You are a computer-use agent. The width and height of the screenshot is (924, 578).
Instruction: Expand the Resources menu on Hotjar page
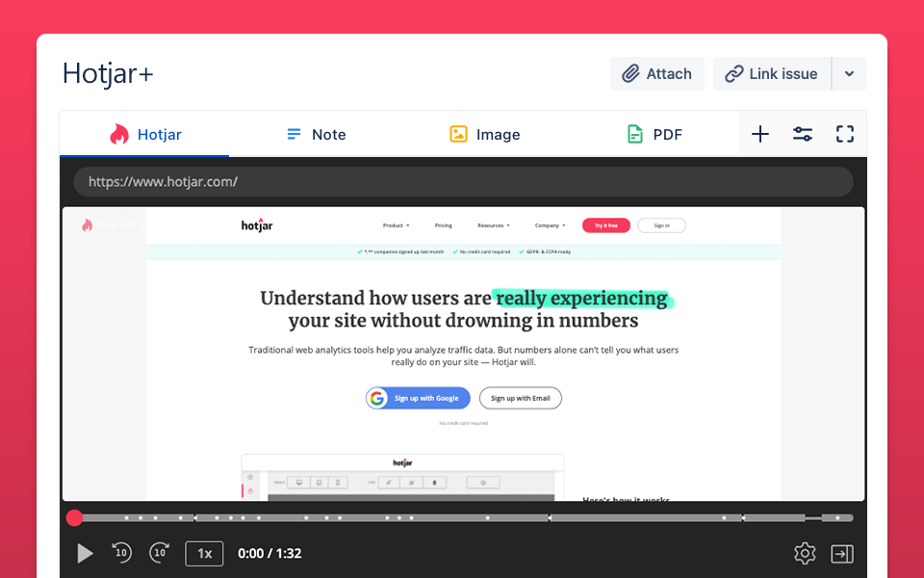pyautogui.click(x=494, y=225)
